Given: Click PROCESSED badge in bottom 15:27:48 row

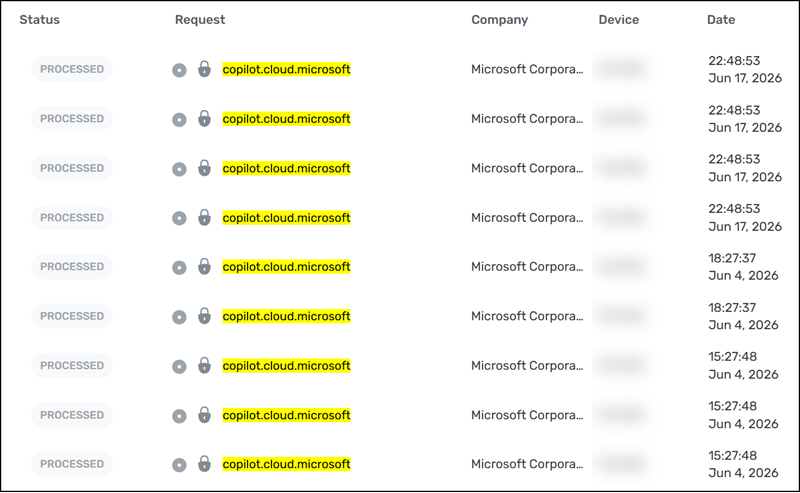Looking at the screenshot, I should point(72,464).
